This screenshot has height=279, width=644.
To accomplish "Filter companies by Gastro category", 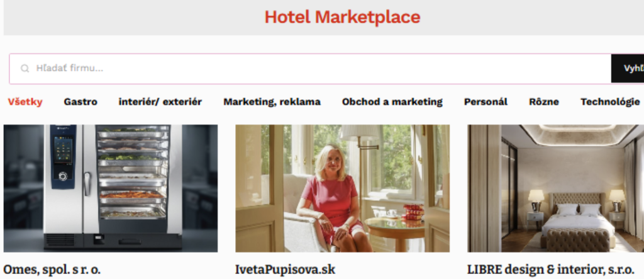I will click(80, 101).
